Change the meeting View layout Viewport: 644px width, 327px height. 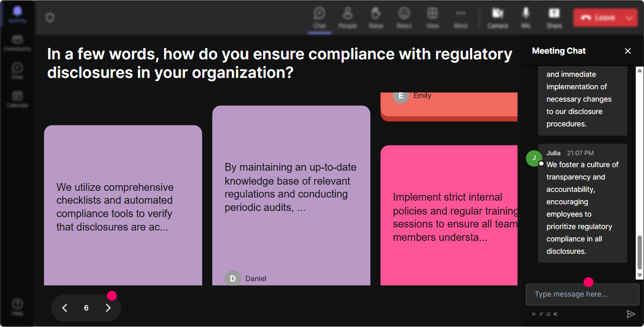click(x=432, y=17)
